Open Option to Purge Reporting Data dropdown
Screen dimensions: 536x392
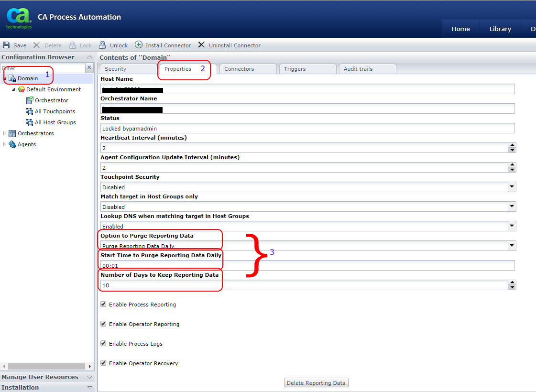click(x=512, y=246)
